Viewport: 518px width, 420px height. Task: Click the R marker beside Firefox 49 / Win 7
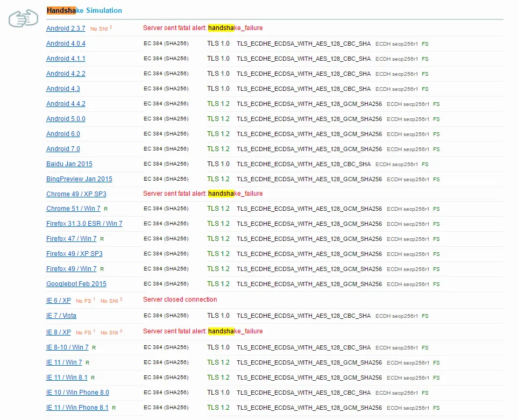click(102, 269)
